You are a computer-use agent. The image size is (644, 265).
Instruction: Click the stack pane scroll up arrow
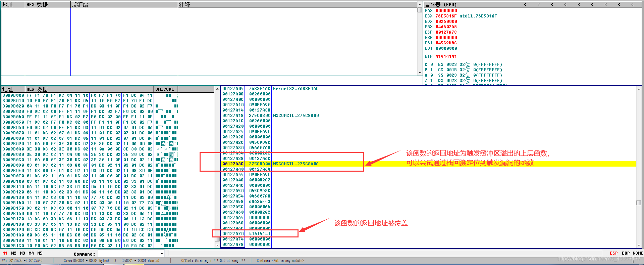[639, 89]
